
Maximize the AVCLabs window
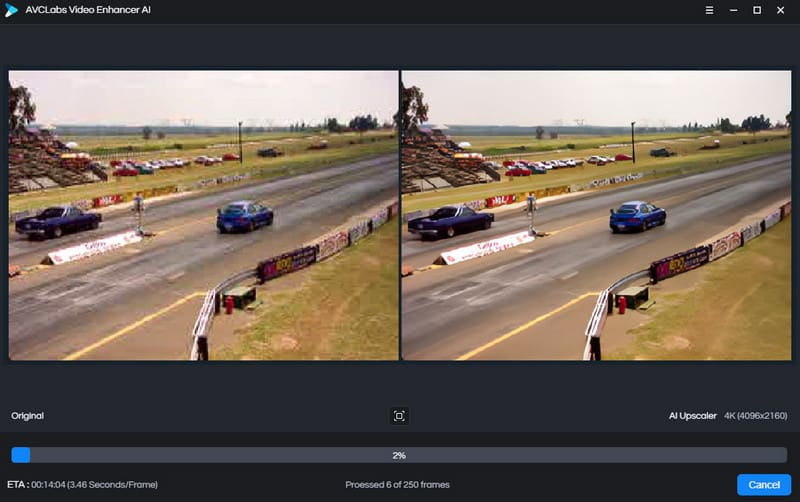757,10
